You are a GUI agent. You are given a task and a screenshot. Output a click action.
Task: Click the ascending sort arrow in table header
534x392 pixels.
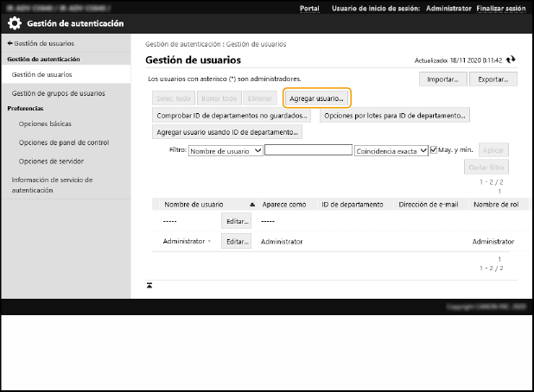pyautogui.click(x=252, y=205)
